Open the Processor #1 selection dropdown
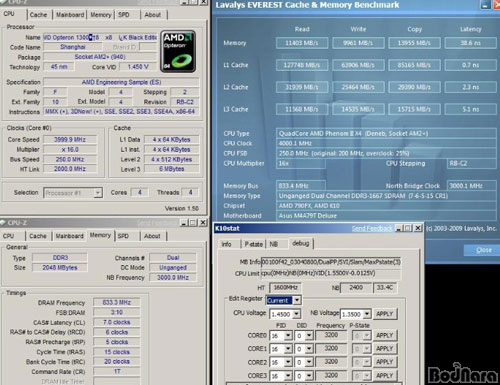The height and width of the screenshot is (385, 500). [x=98, y=193]
